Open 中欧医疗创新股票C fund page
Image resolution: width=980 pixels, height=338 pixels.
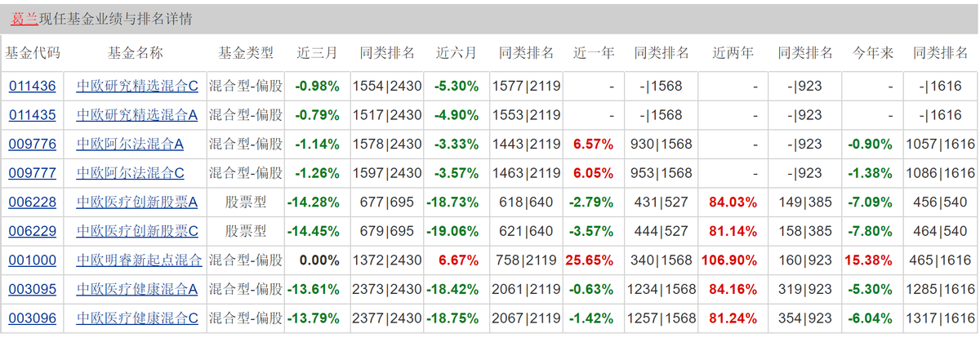(x=137, y=231)
